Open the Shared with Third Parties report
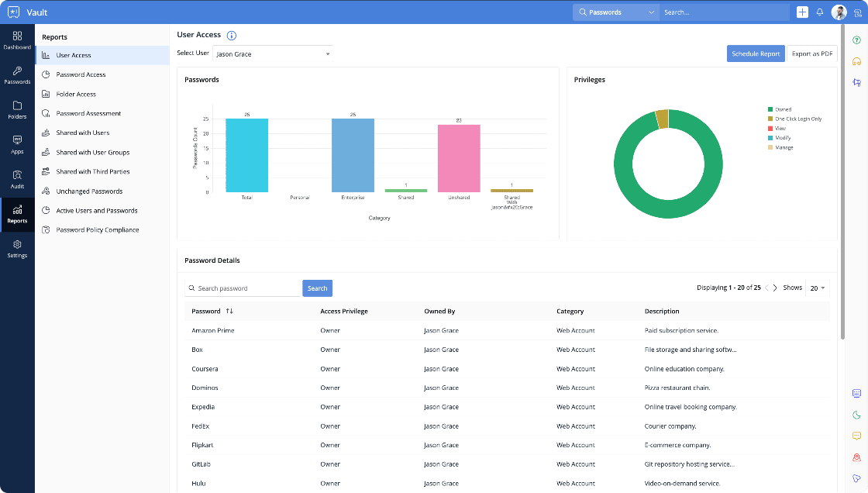868x493 pixels. [91, 171]
